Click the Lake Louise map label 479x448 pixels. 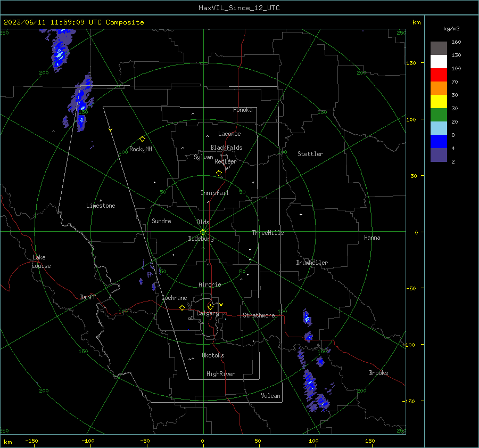click(41, 262)
